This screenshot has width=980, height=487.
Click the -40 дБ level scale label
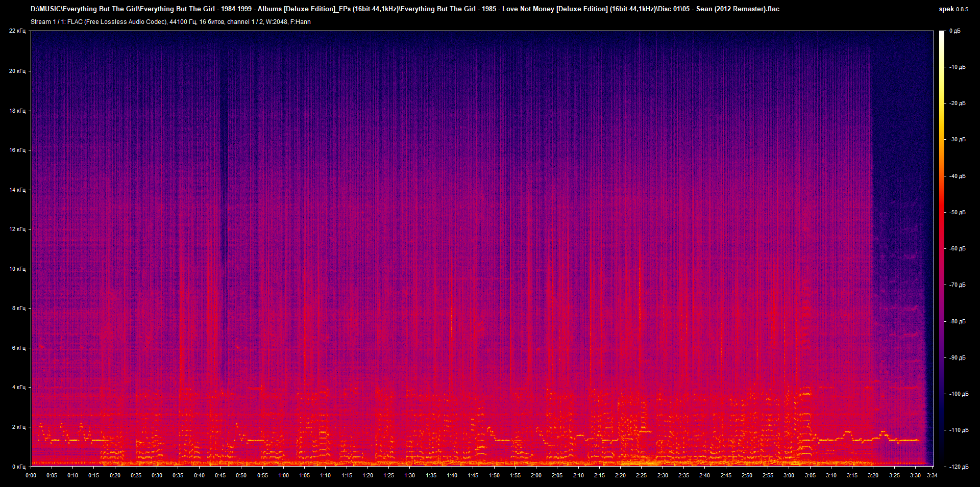coord(957,176)
